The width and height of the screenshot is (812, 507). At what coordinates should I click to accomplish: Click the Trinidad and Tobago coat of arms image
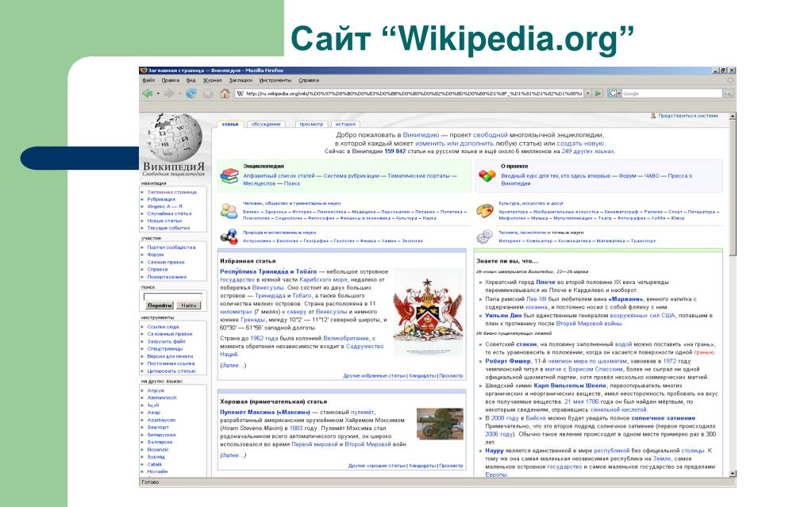[428, 312]
